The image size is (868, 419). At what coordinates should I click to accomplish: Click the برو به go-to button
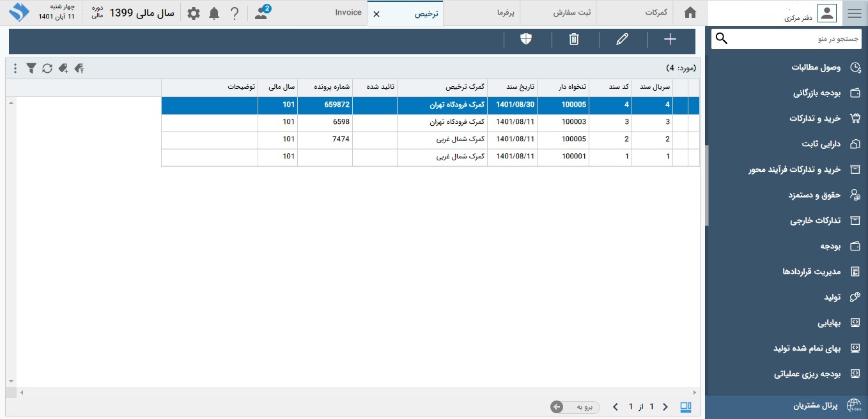[575, 407]
